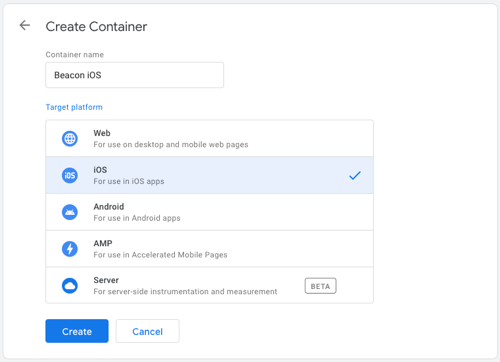Click 'For use in Android apps' description

(137, 218)
